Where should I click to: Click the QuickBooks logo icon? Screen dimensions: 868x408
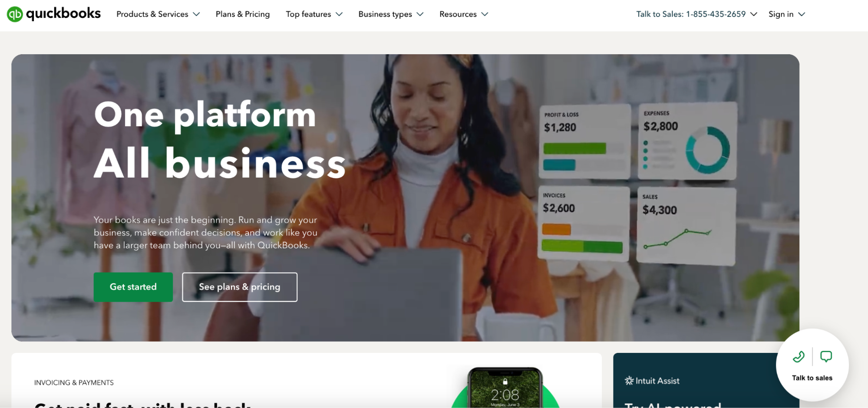point(15,14)
